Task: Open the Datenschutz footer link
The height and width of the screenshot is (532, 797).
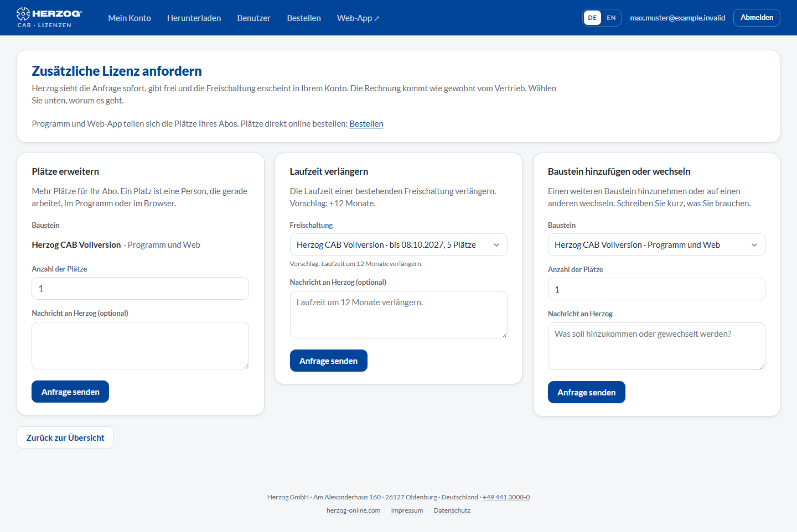Action: pos(452,510)
